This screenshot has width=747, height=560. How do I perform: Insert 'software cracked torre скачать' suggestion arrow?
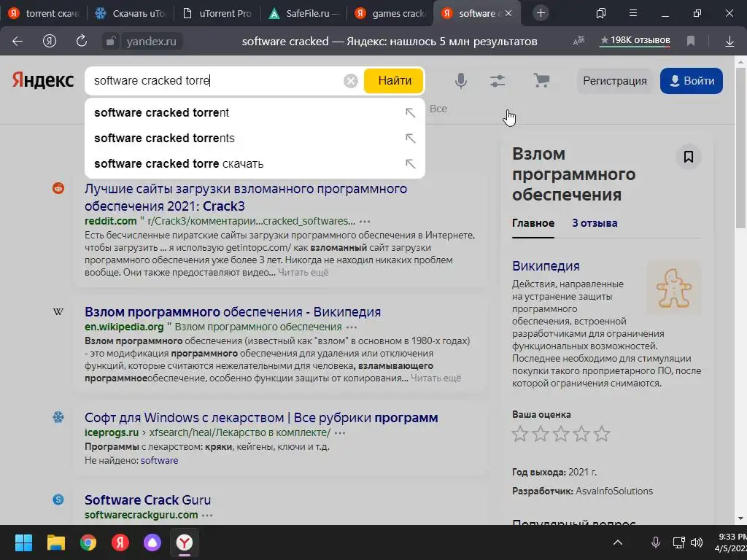tap(410, 164)
